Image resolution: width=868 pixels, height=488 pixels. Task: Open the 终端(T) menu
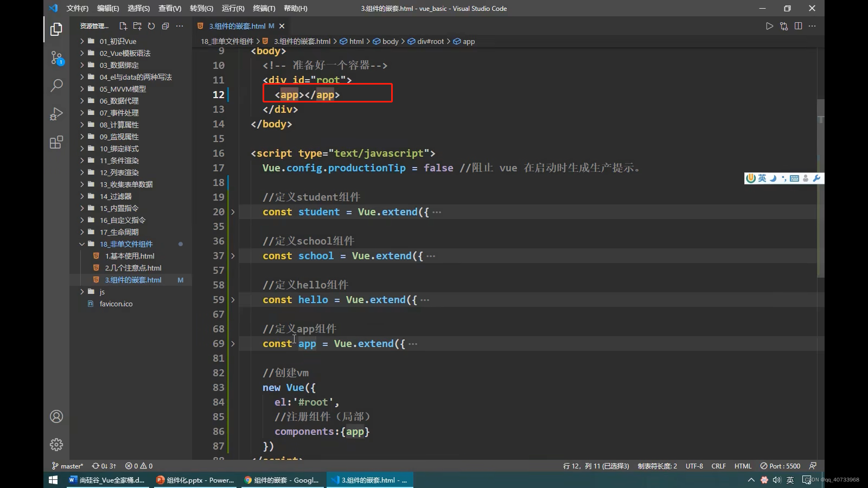point(264,8)
